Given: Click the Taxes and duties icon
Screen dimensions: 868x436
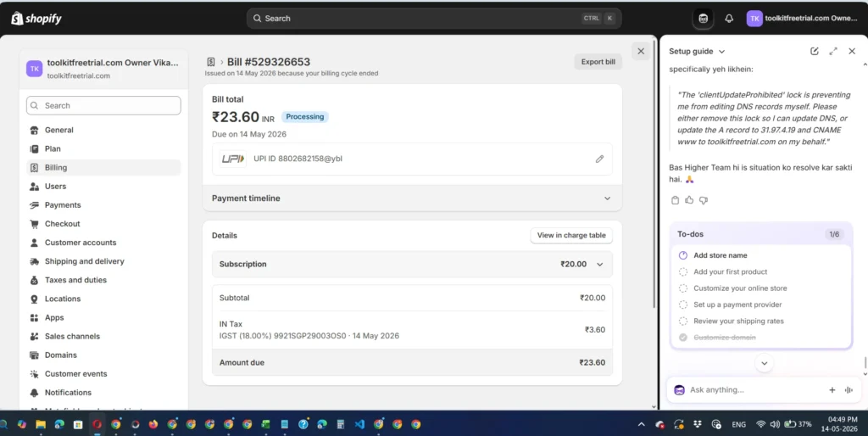Looking at the screenshot, I should pyautogui.click(x=34, y=280).
